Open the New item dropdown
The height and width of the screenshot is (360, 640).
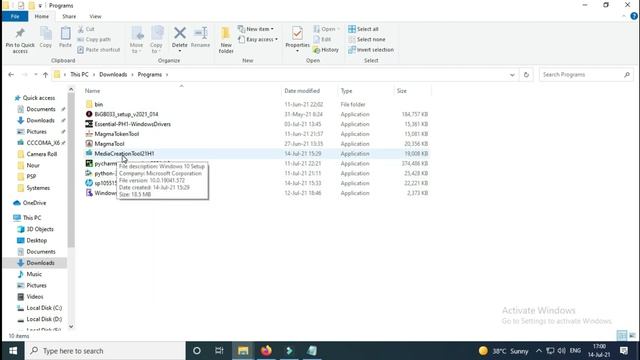click(256, 29)
